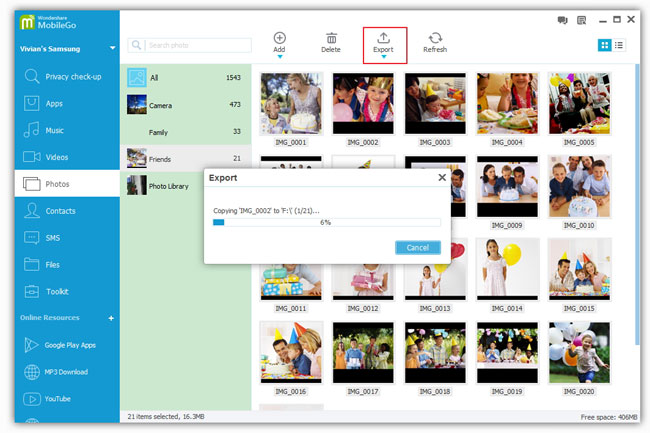This screenshot has height=433, width=650.
Task: Open the feedback chat icon
Action: pyautogui.click(x=562, y=20)
